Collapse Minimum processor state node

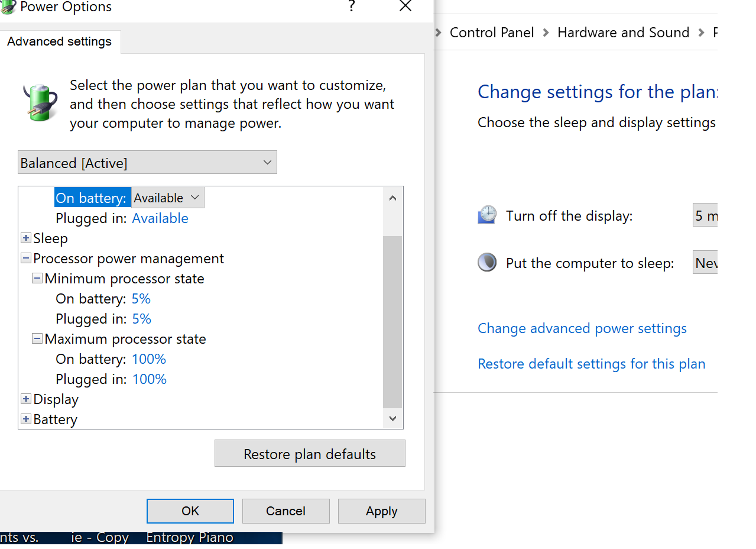coord(37,278)
